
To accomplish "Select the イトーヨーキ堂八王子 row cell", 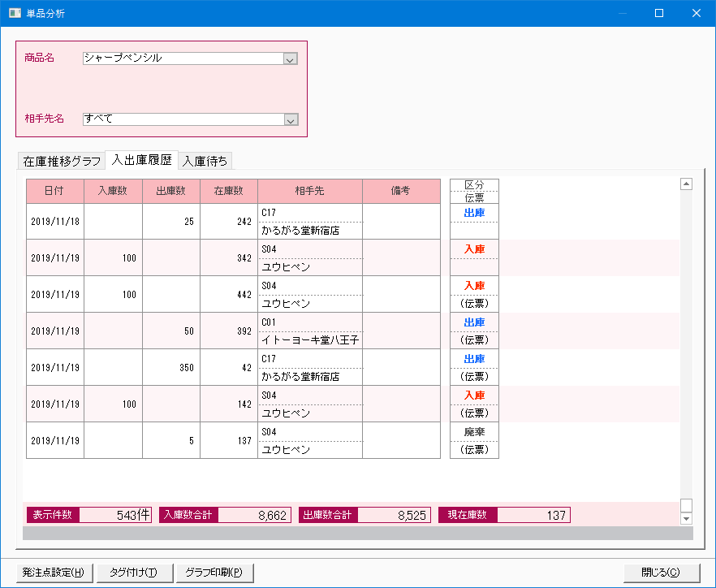I will pos(309,340).
